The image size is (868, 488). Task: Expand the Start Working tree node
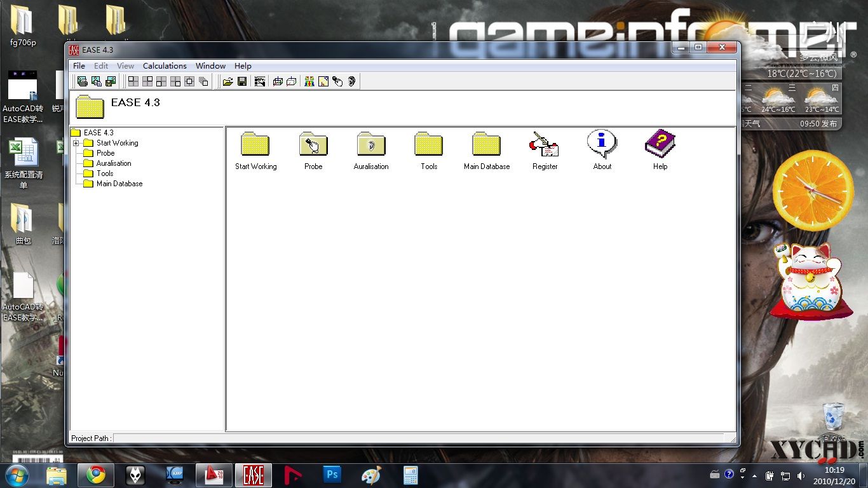[76, 143]
